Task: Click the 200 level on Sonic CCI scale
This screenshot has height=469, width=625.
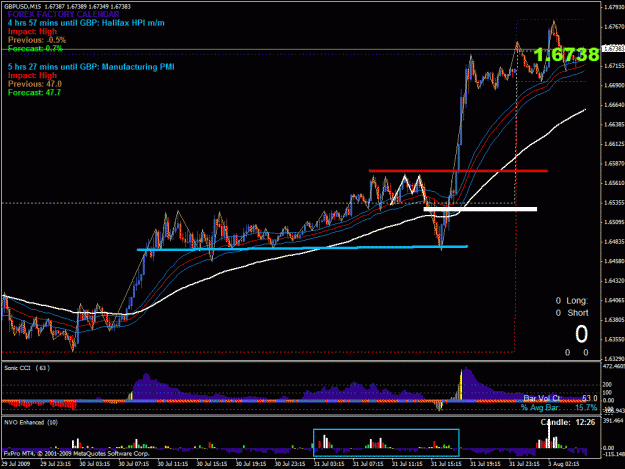Action: pyautogui.click(x=607, y=385)
